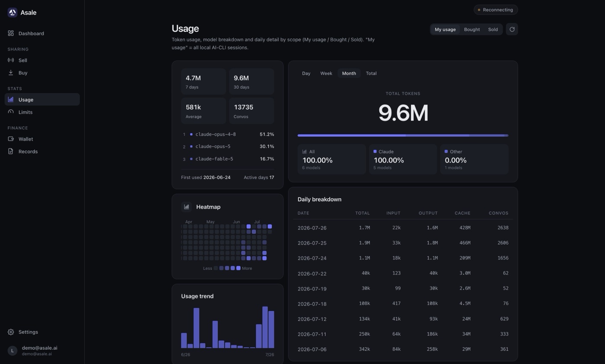
Task: Click the First used 2026-06-24 text
Action: click(x=206, y=177)
